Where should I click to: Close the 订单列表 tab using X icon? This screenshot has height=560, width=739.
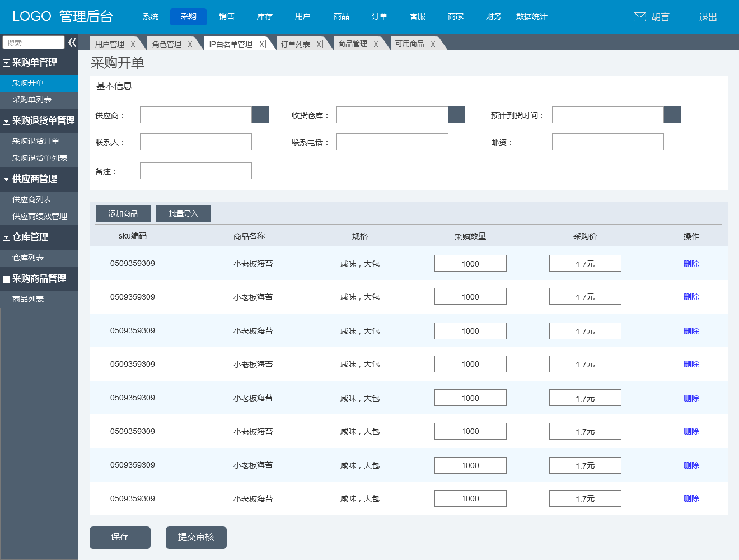pyautogui.click(x=319, y=44)
